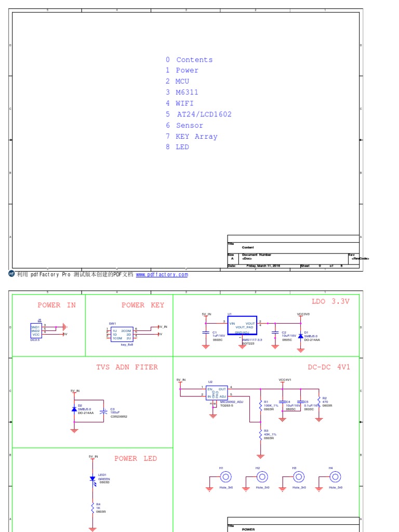Click the "DC-DC 4V1" section heading
This screenshot has height=532, width=399.
click(x=329, y=367)
